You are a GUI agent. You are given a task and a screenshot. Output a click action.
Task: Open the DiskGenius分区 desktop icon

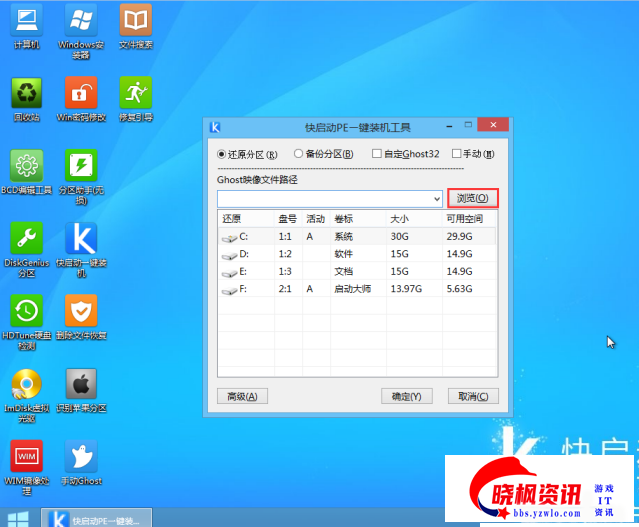pos(27,239)
